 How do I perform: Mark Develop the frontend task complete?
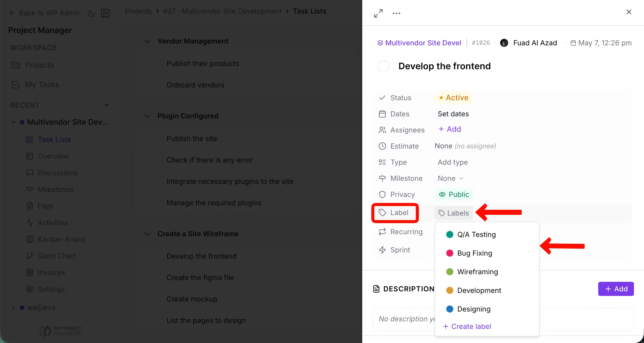pos(383,66)
